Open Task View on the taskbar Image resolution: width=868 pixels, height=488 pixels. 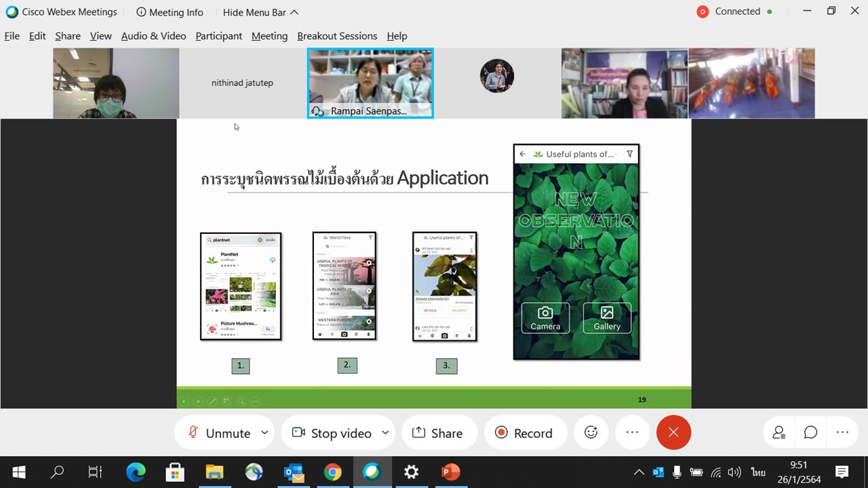pyautogui.click(x=96, y=472)
